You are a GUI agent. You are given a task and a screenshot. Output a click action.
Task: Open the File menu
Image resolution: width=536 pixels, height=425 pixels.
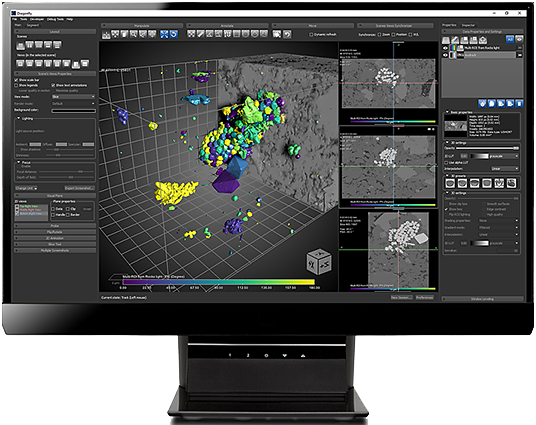15,19
